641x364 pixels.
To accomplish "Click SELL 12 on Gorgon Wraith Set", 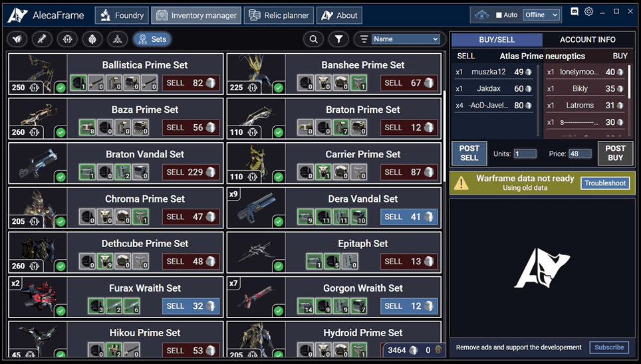I will [x=409, y=306].
